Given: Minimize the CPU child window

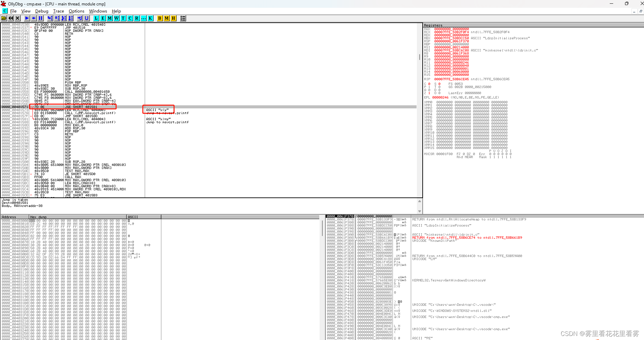Looking at the screenshot, I should click(634, 11).
